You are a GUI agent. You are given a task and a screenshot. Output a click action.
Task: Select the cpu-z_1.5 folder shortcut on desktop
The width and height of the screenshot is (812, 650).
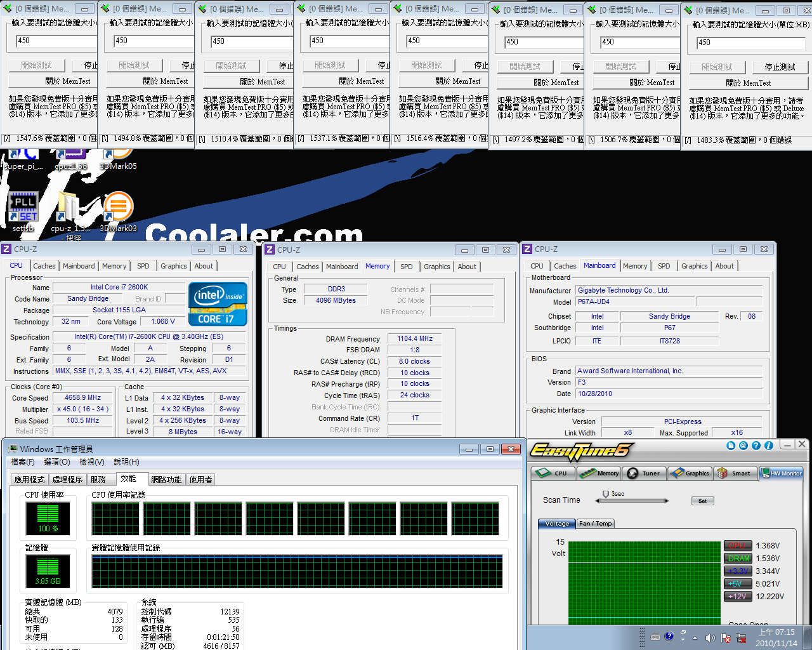coord(70,216)
